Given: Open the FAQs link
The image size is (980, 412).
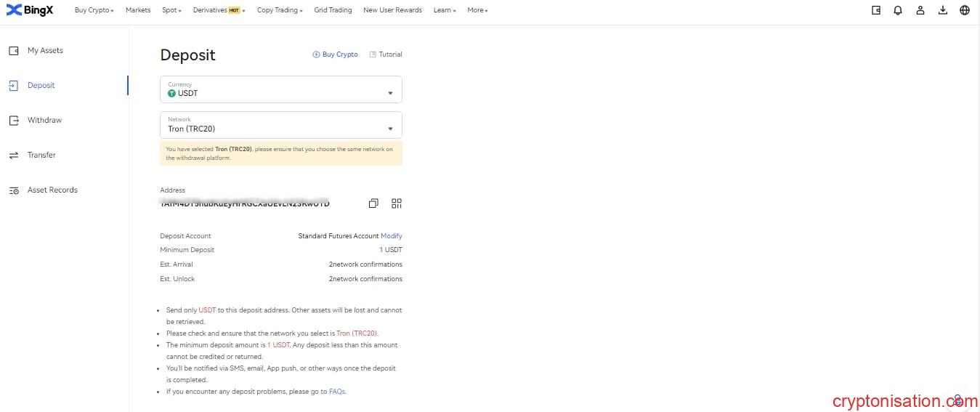Looking at the screenshot, I should 337,392.
